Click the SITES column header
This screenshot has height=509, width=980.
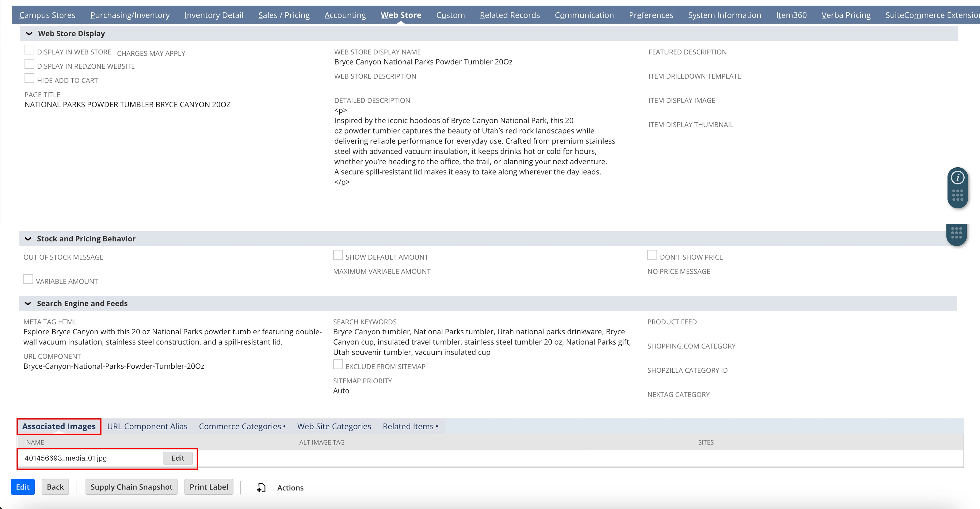tap(706, 443)
